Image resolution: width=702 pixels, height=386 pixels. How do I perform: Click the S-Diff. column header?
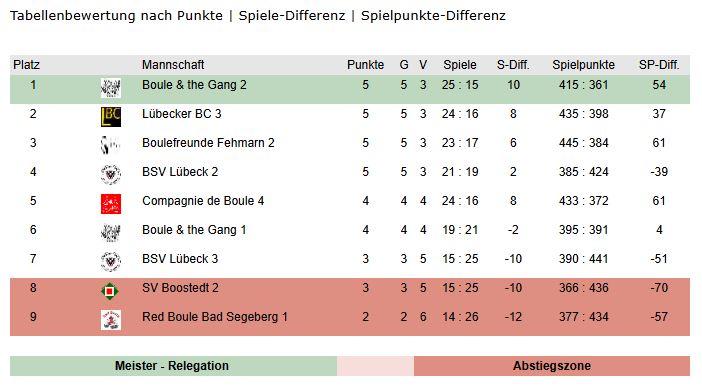513,65
